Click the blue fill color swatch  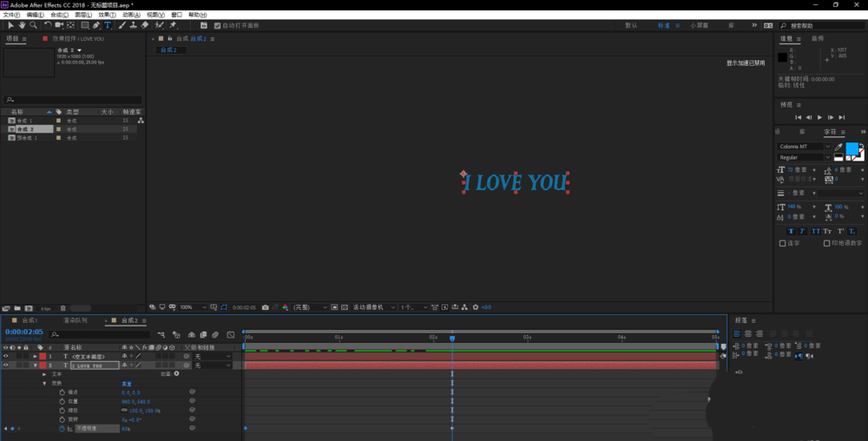[852, 148]
